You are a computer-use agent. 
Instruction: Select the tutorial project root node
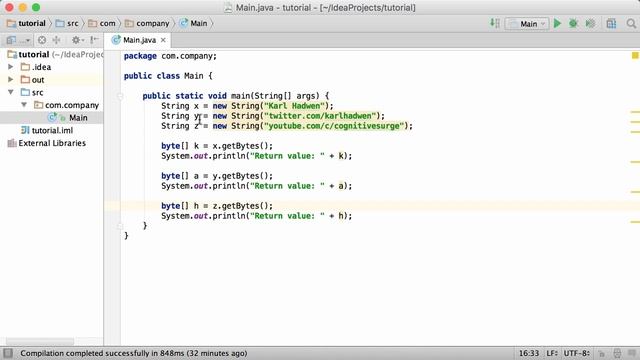point(51,54)
